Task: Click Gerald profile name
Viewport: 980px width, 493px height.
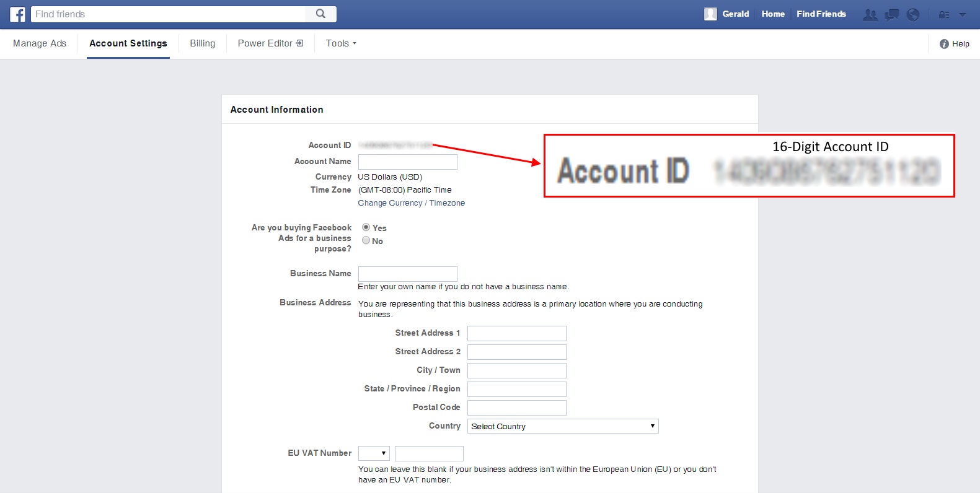Action: 736,14
